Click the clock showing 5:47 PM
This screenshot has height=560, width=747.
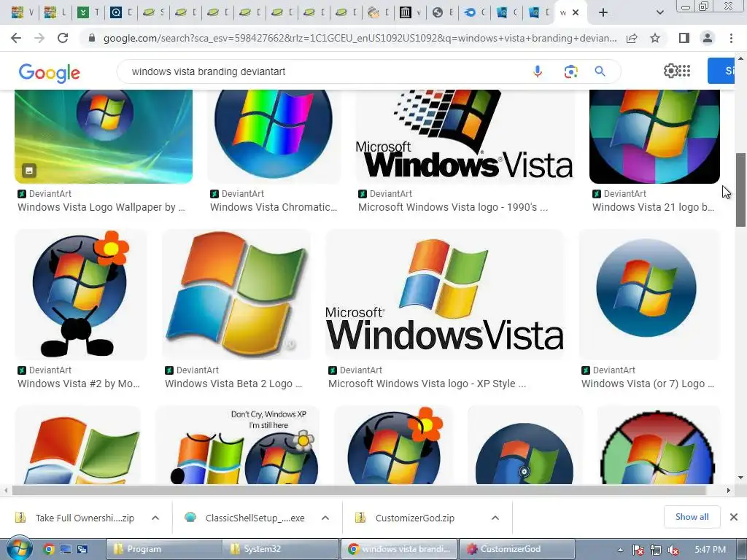(711, 550)
